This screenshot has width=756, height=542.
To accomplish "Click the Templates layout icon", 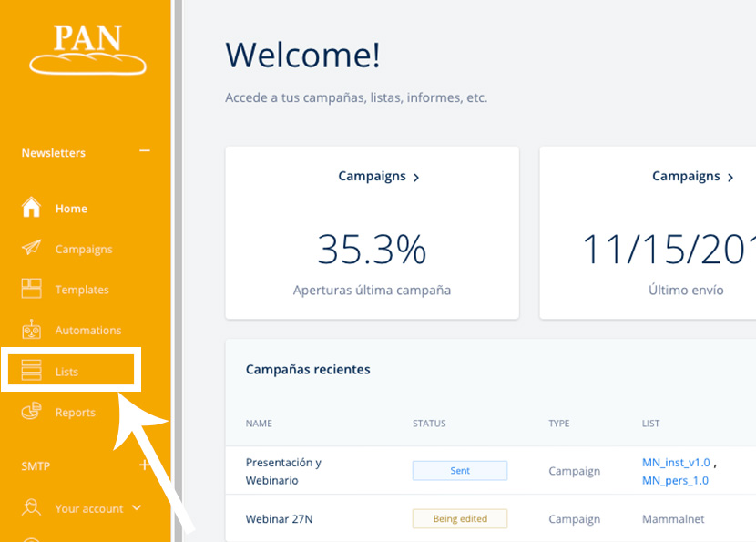I will 31,290.
